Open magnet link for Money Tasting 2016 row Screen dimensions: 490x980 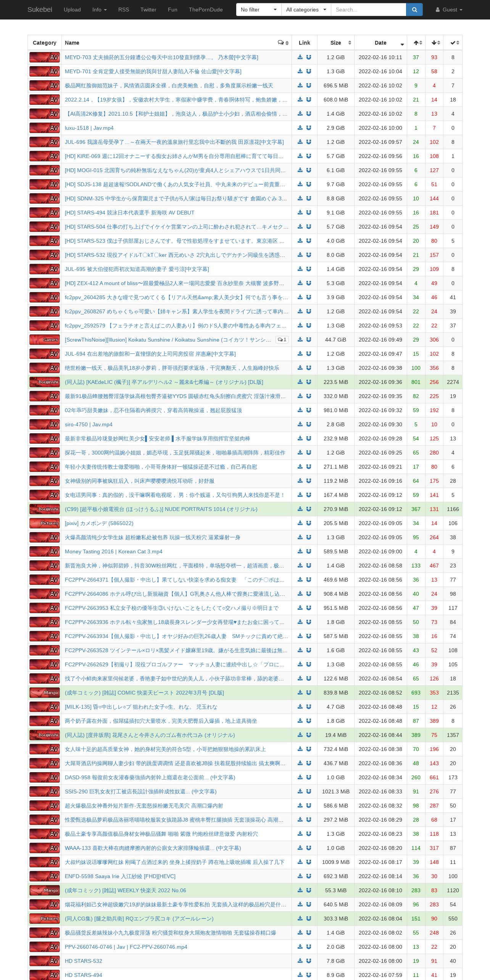[309, 551]
